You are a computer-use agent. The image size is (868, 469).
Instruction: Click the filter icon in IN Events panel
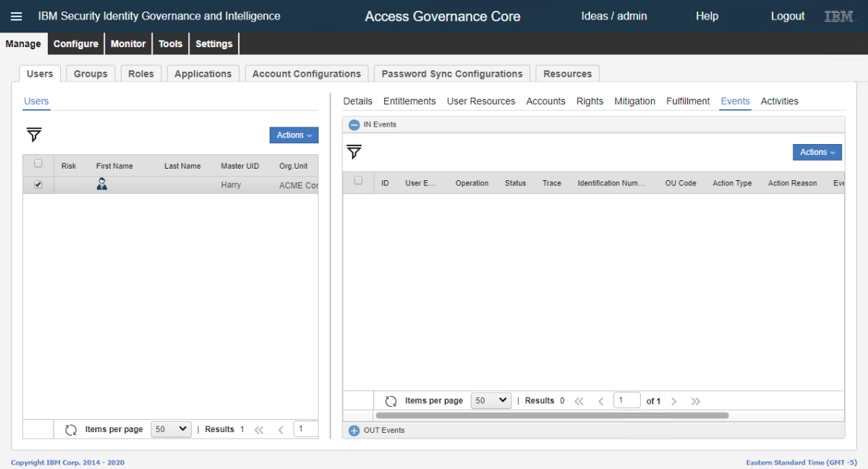[354, 152]
